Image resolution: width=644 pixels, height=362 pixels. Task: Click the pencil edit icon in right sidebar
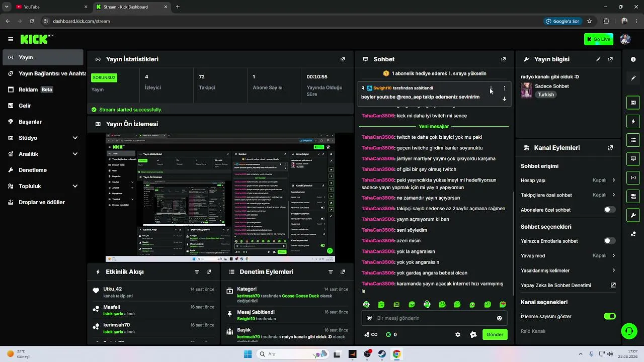pyautogui.click(x=633, y=78)
